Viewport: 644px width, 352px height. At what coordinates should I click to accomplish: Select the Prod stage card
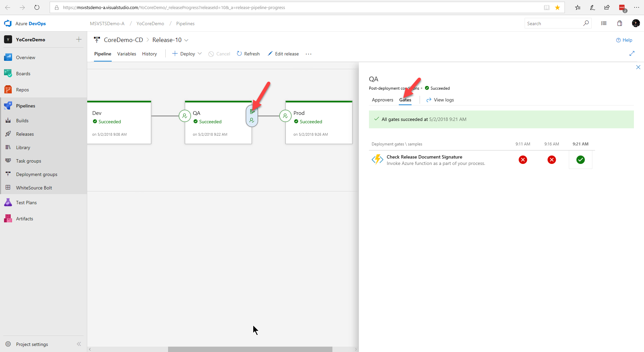(x=319, y=122)
